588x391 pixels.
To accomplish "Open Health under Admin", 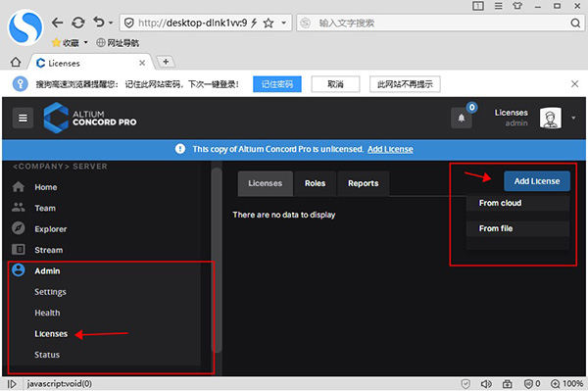I will pyautogui.click(x=47, y=313).
